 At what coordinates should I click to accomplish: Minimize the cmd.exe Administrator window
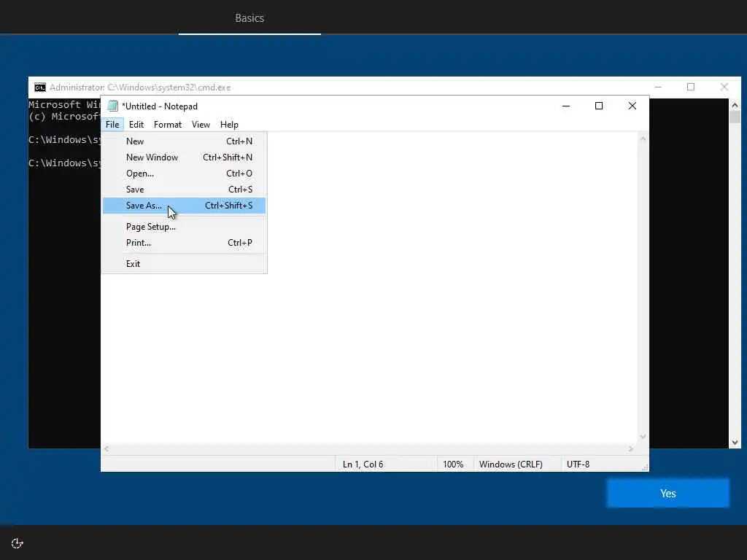tap(658, 87)
